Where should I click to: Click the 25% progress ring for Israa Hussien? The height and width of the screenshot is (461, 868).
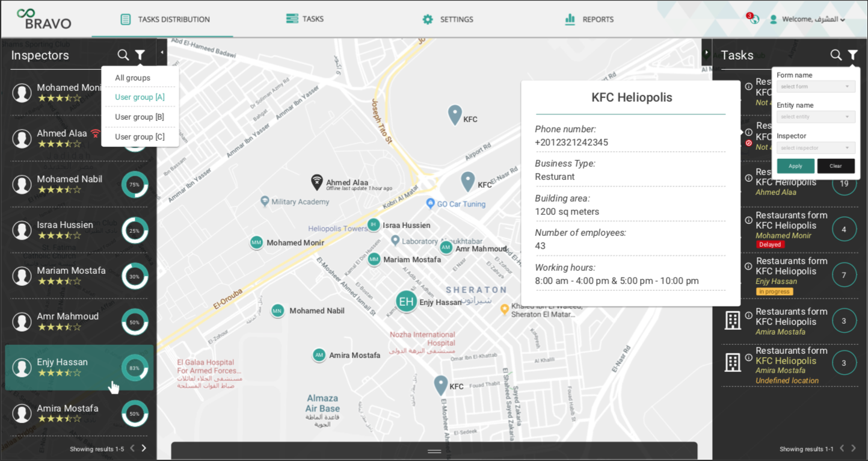click(135, 230)
